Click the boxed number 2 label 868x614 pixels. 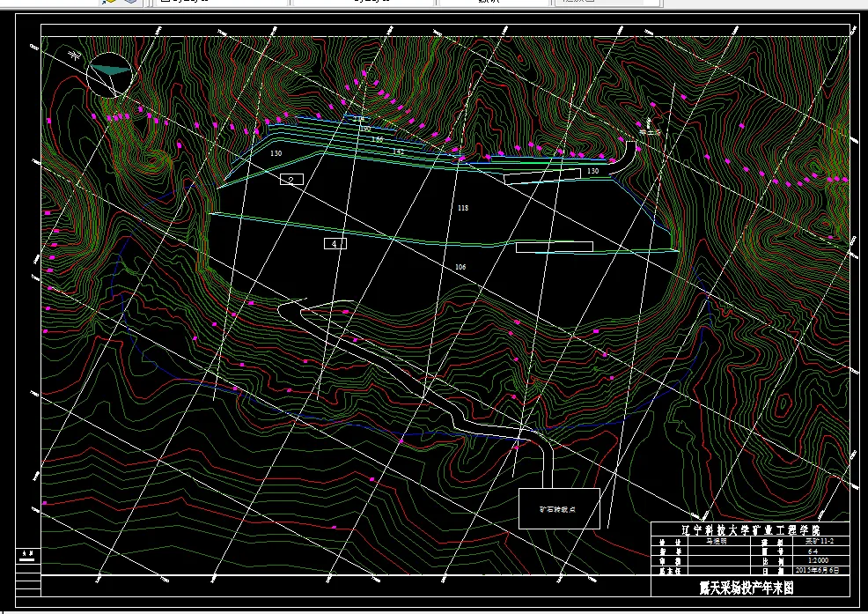291,179
